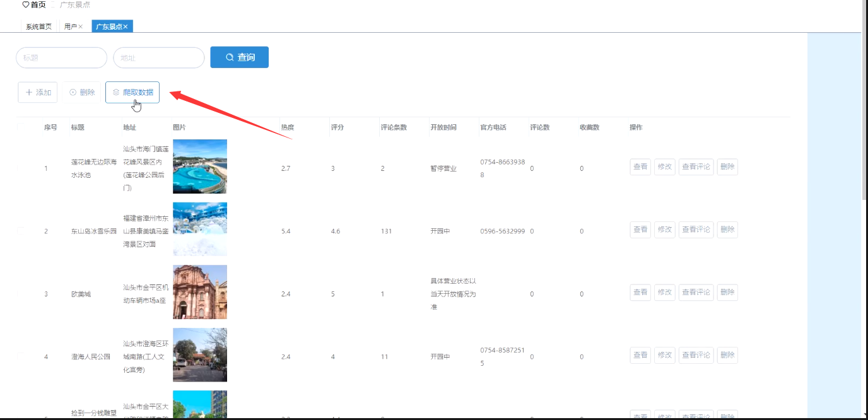Open 查看评论 for 莲花峰无边际海水泳池
This screenshot has width=868, height=420.
click(x=696, y=167)
